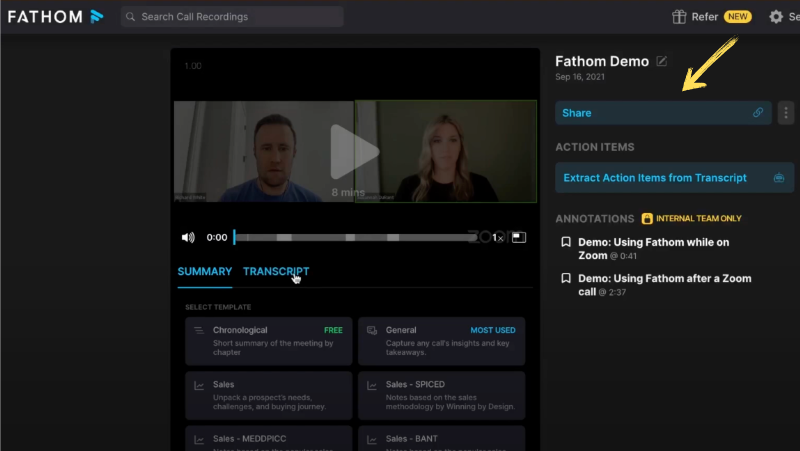The image size is (800, 451).
Task: Select the Sales - MEDDPICC template
Action: [269, 439]
